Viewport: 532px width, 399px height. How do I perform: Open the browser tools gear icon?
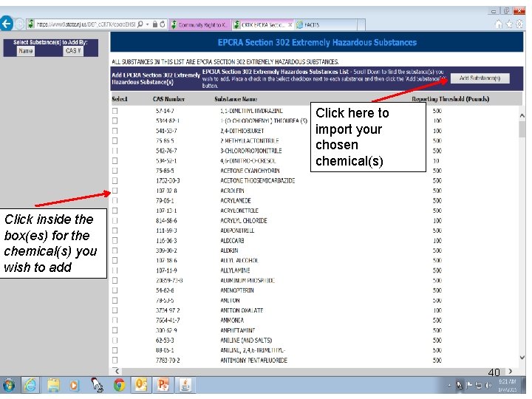519,24
